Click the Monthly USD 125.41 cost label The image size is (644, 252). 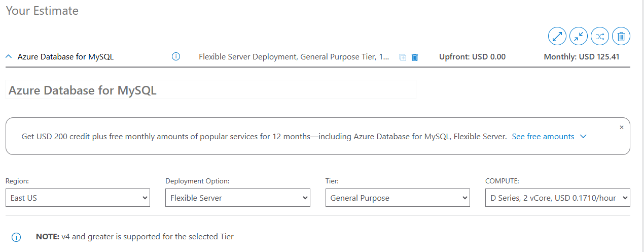click(x=581, y=57)
